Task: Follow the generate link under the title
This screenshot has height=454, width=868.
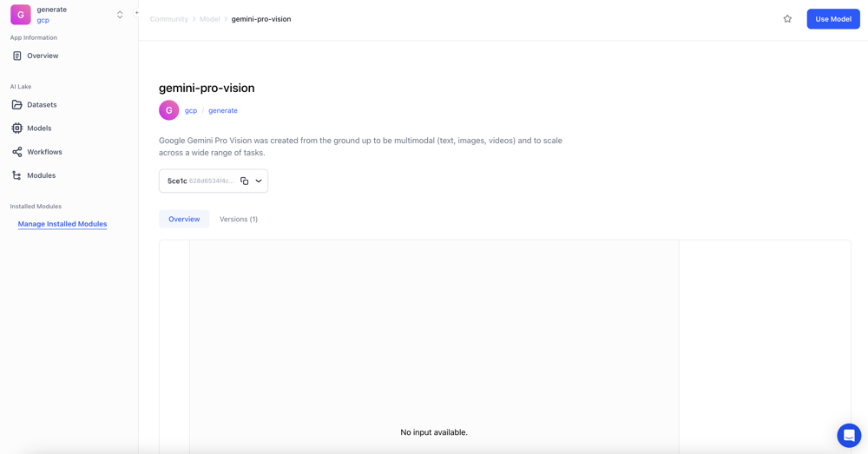Action: coord(223,111)
